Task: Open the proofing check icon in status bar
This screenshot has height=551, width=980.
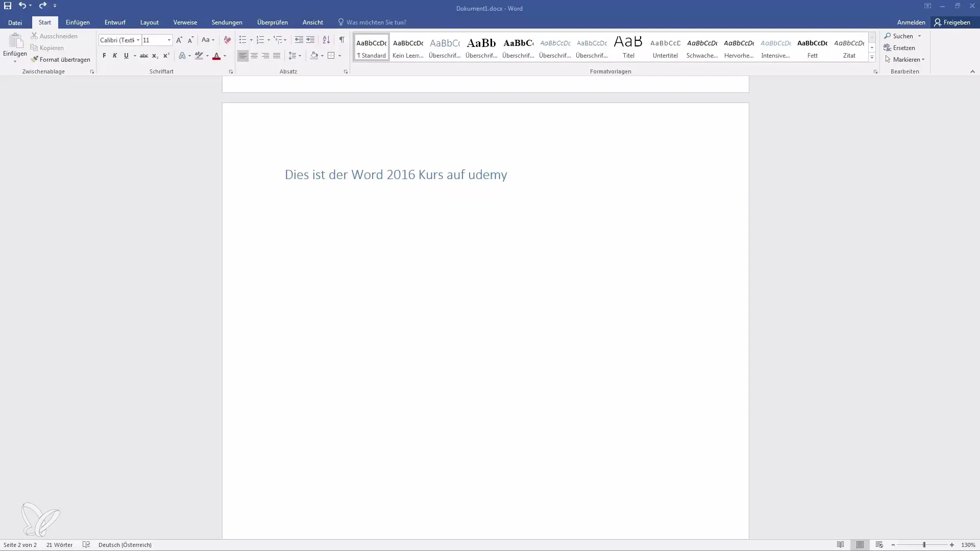Action: point(86,545)
